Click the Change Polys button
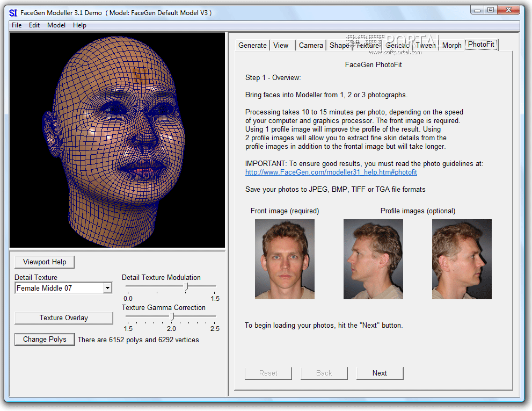This screenshot has height=411, width=532. 45,340
